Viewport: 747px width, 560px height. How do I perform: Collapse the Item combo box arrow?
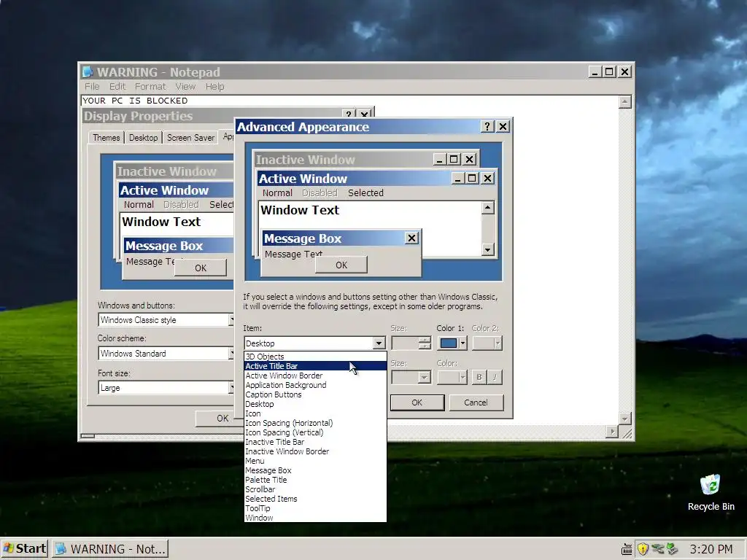pos(379,343)
